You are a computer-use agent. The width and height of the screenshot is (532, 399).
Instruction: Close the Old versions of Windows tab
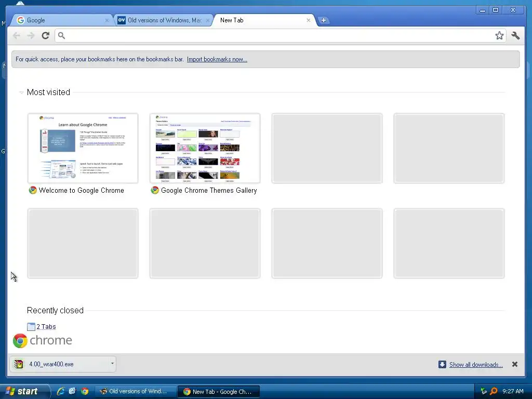[208, 20]
